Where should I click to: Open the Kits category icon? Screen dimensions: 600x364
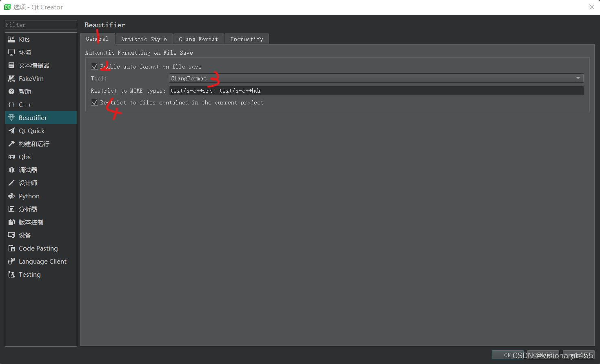pos(11,39)
